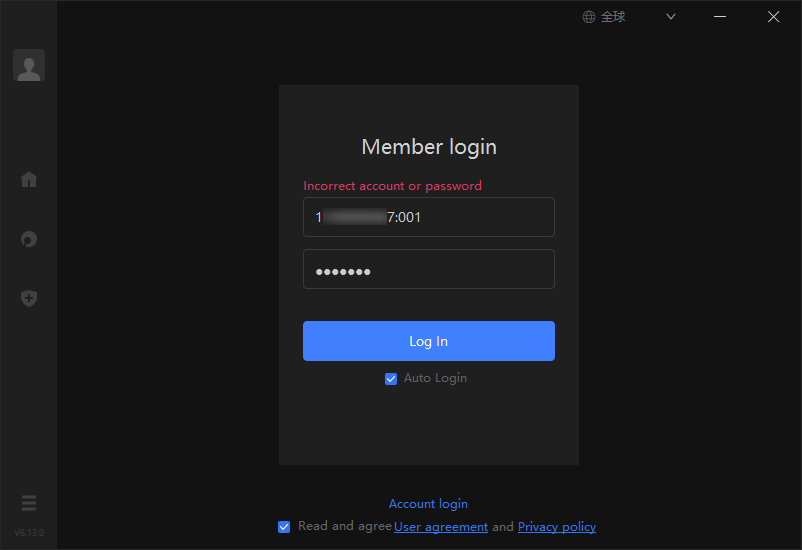
Task: Open the hamburger menu icon in sidebar
Action: [29, 503]
